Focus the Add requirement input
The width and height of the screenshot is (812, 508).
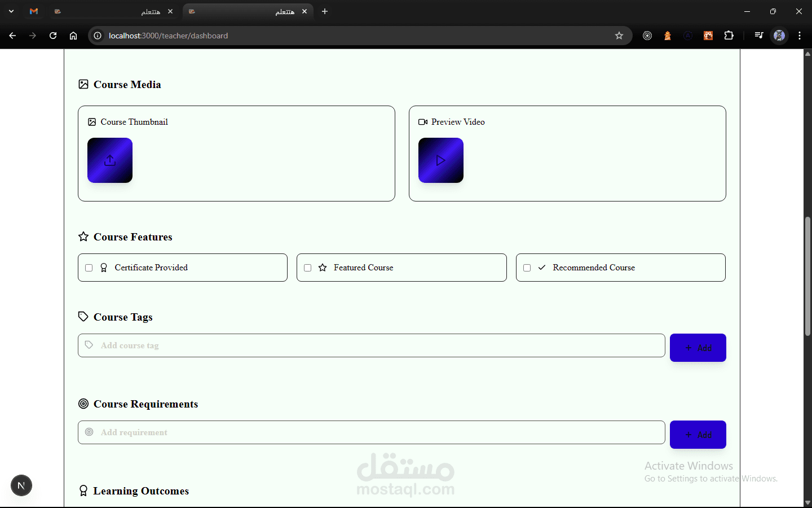(x=372, y=432)
